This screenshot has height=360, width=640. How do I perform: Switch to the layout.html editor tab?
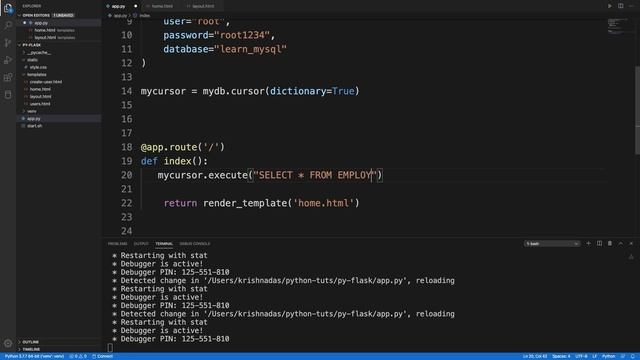pyautogui.click(x=203, y=6)
